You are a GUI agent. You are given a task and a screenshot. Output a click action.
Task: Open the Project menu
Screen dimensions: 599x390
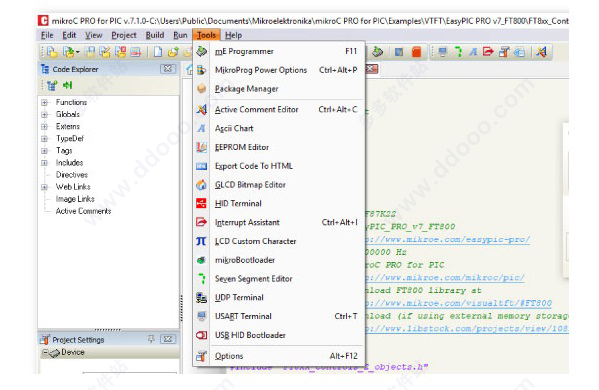tap(124, 35)
